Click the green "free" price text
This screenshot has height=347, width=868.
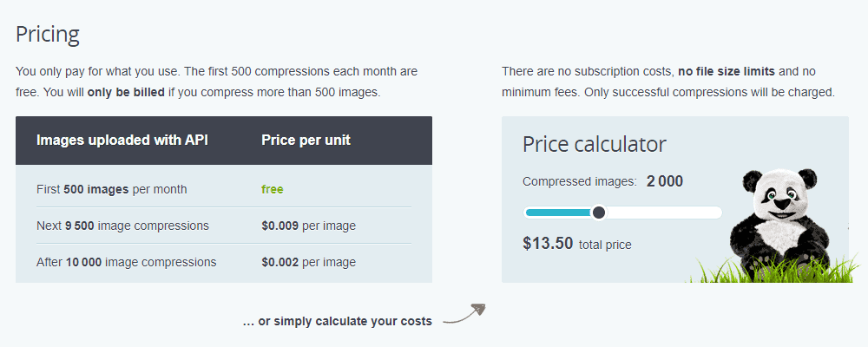coord(273,189)
